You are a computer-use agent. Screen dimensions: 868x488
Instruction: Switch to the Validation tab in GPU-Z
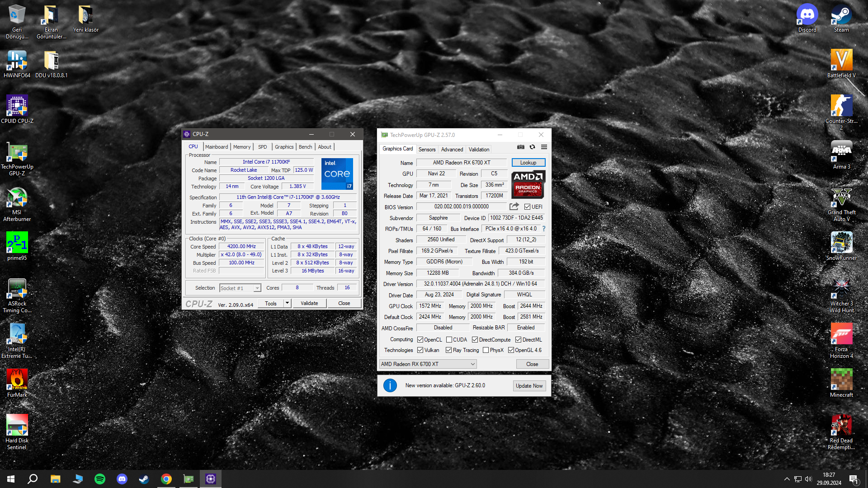479,150
